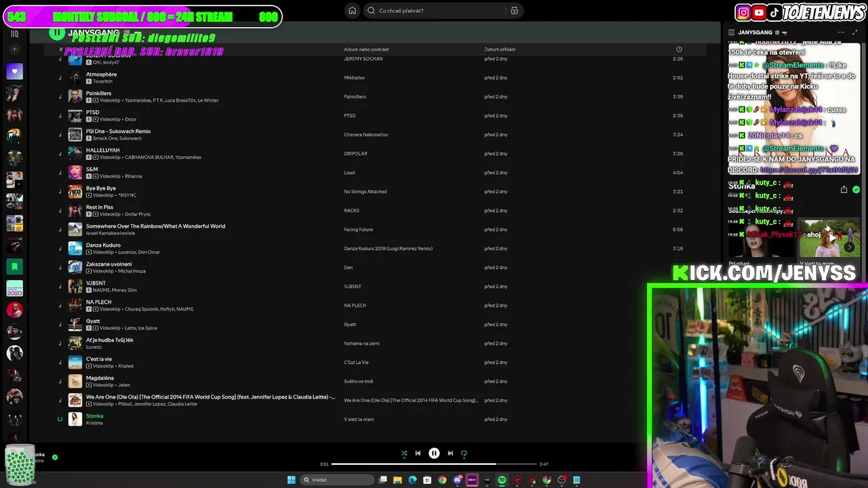Open album 'No Strings Attached'
Viewport: 868px width, 488px height.
click(365, 192)
